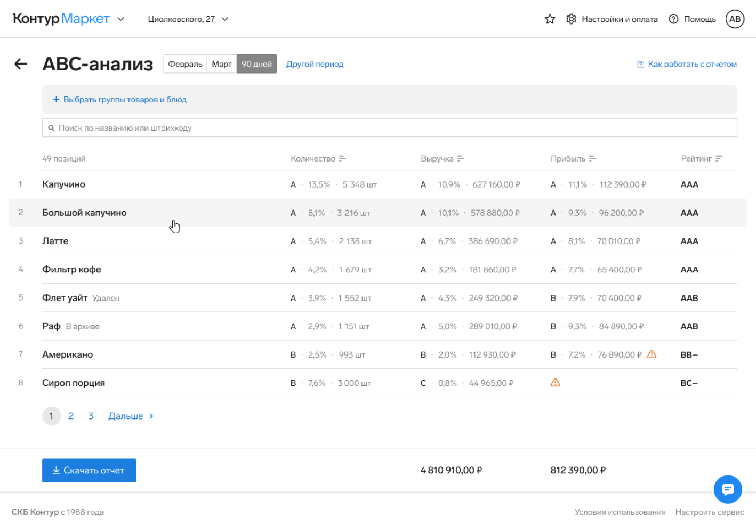Click the Скачать отчет button

(89, 470)
